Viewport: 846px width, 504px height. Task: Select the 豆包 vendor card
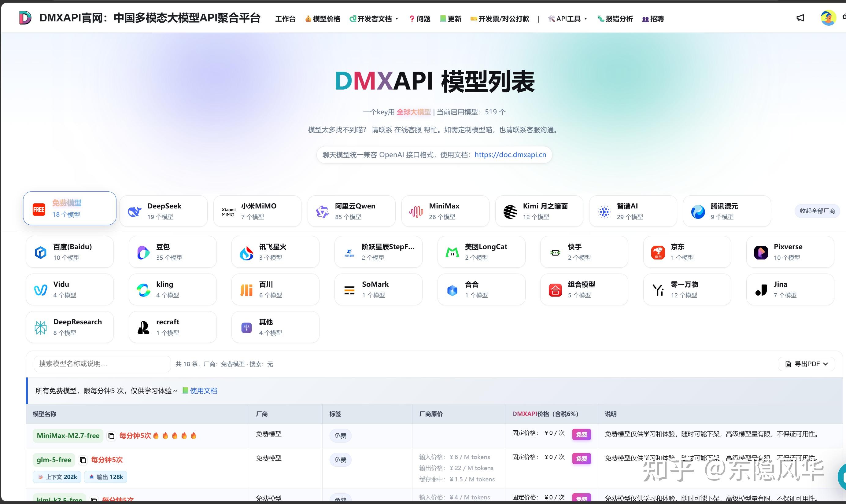click(173, 252)
